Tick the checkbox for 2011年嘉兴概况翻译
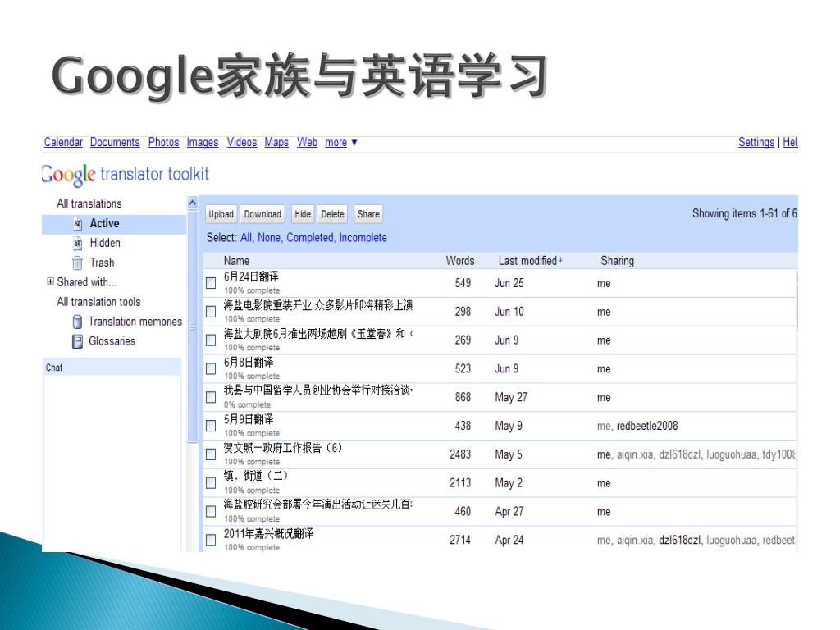 click(211, 540)
